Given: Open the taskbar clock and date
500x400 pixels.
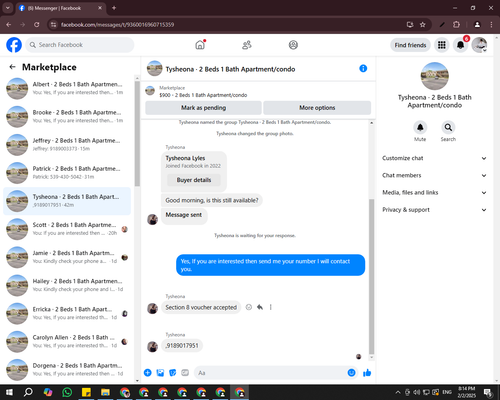Looking at the screenshot, I should 467,392.
